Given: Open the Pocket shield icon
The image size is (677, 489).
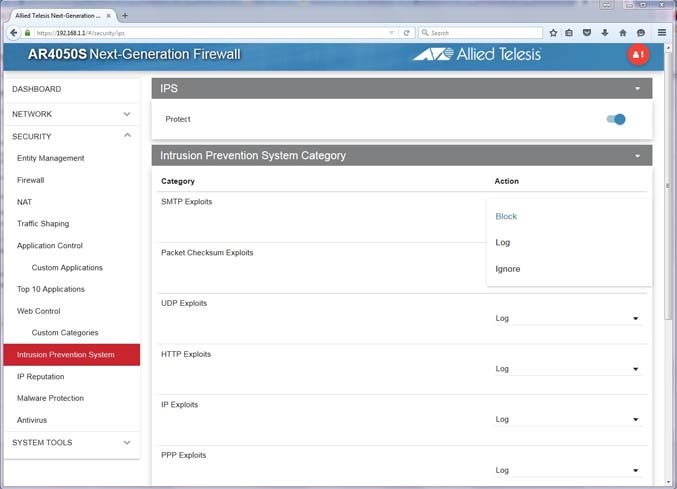Looking at the screenshot, I should pyautogui.click(x=587, y=33).
